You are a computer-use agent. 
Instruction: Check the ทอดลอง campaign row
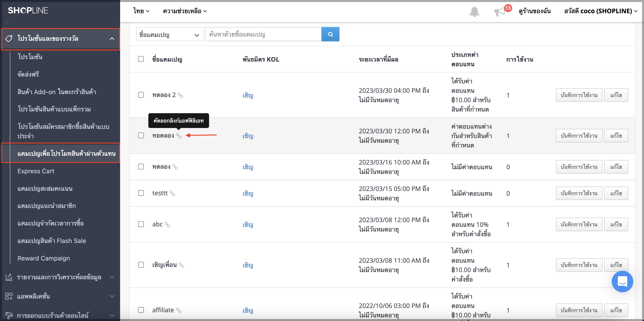pos(141,135)
